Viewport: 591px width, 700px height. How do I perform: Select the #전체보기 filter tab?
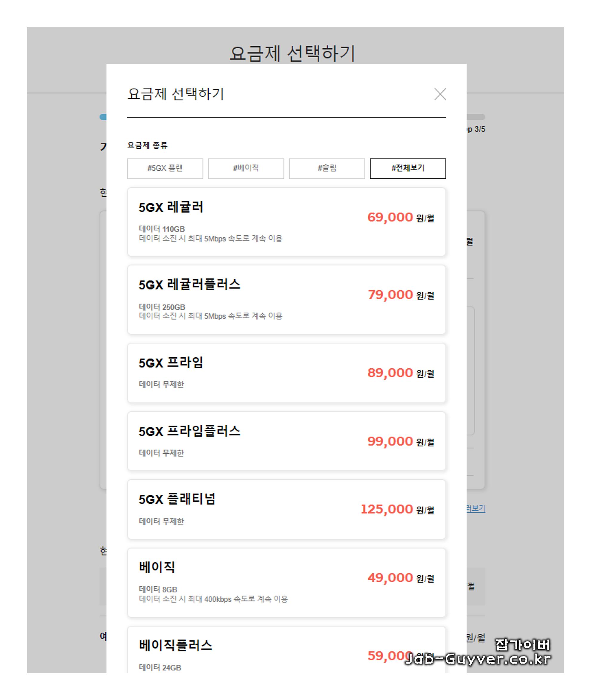408,169
